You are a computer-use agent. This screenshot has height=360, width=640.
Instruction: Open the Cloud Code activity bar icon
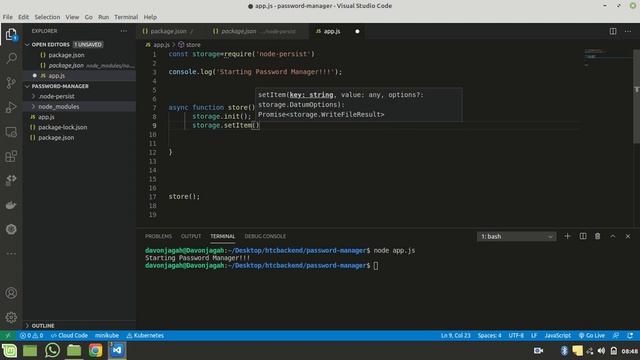point(11,180)
